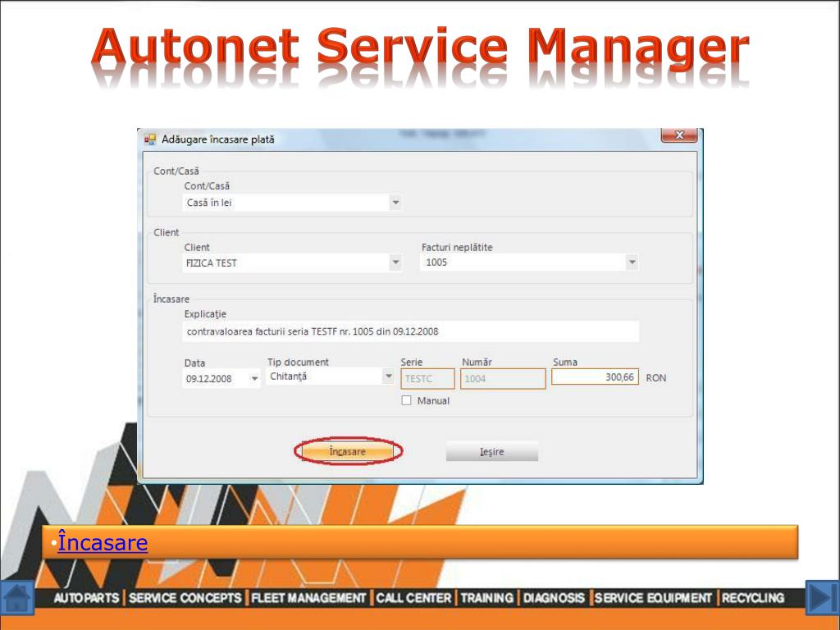840x630 pixels.
Task: Select FLEET MANAGEMENT in the bottom menu
Action: (x=308, y=598)
